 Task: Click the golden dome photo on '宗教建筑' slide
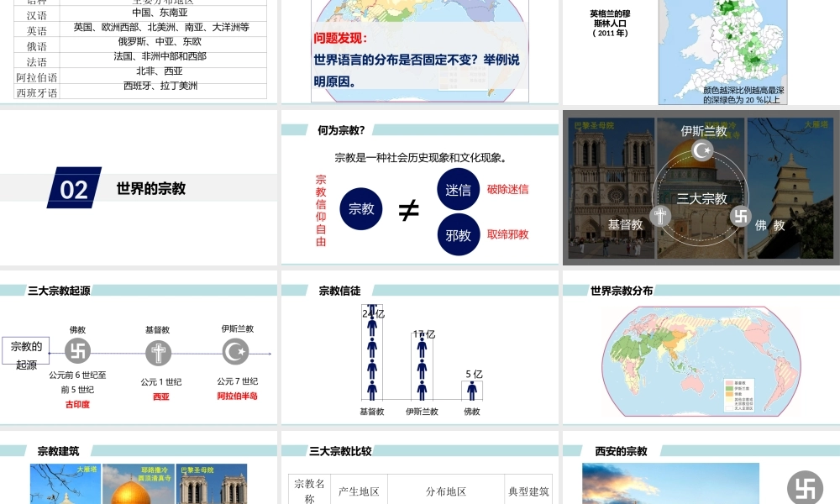[139, 484]
